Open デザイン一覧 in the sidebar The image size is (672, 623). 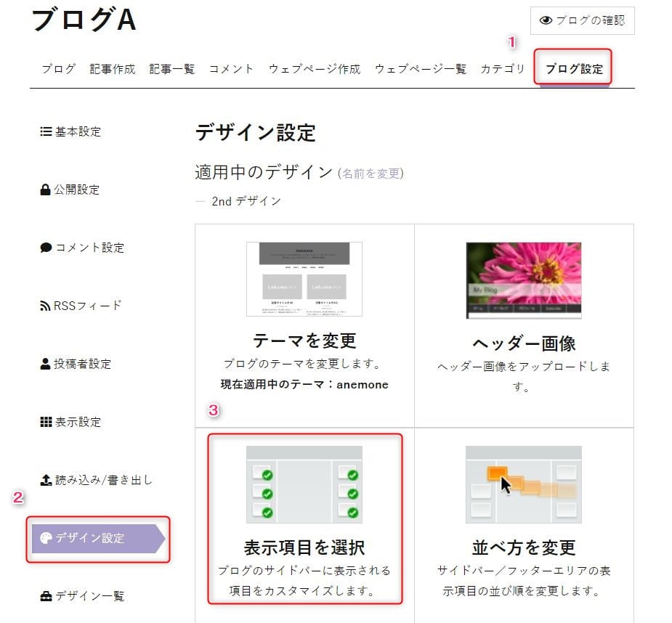pyautogui.click(x=82, y=596)
